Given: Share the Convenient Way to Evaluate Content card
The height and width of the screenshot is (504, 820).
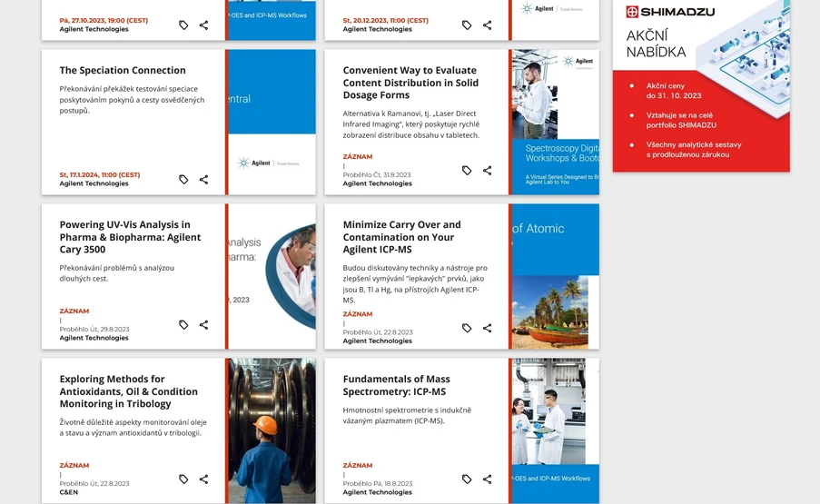Looking at the screenshot, I should [488, 171].
